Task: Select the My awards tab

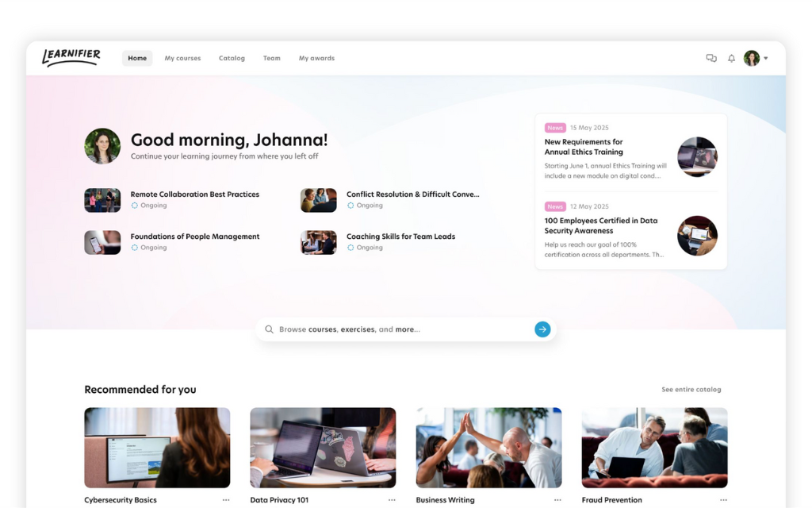Action: 316,58
